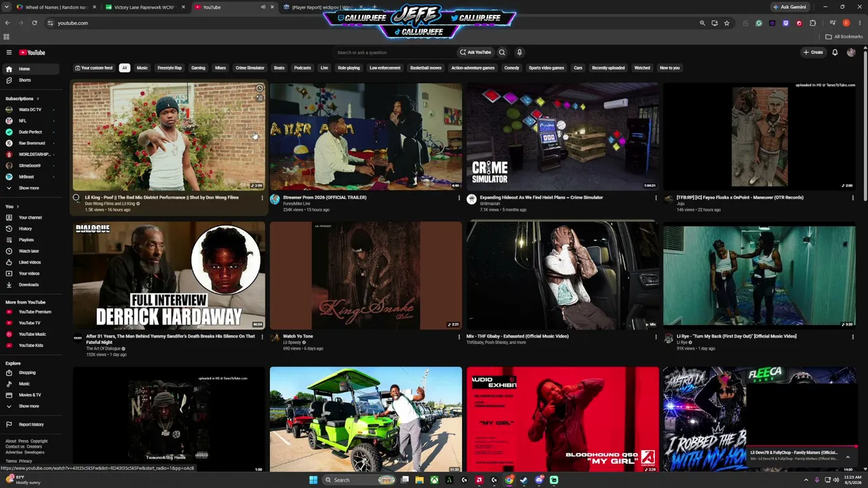
Task: Open Watch later in the sidebar
Action: point(31,251)
